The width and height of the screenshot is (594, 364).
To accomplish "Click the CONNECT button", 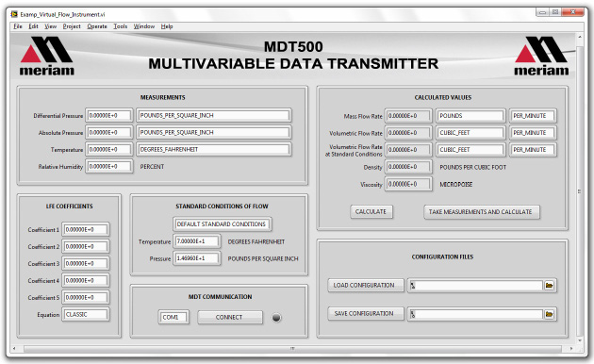I will click(229, 317).
